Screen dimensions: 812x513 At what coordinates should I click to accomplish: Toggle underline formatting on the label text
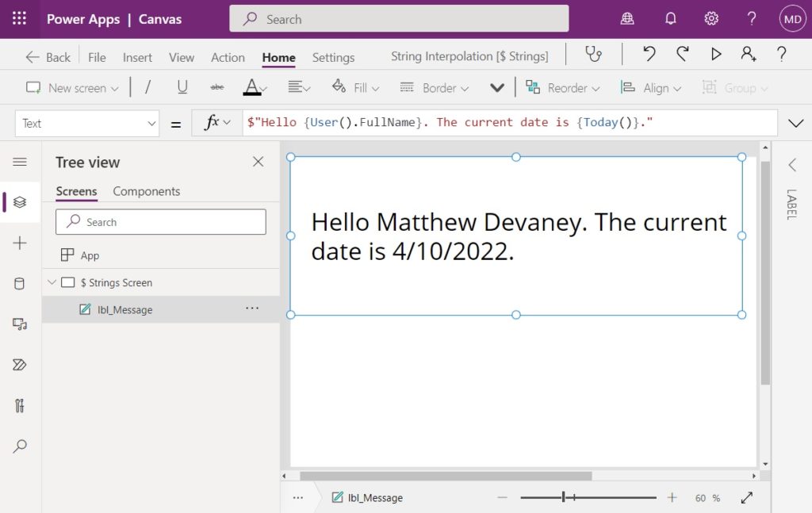[182, 87]
